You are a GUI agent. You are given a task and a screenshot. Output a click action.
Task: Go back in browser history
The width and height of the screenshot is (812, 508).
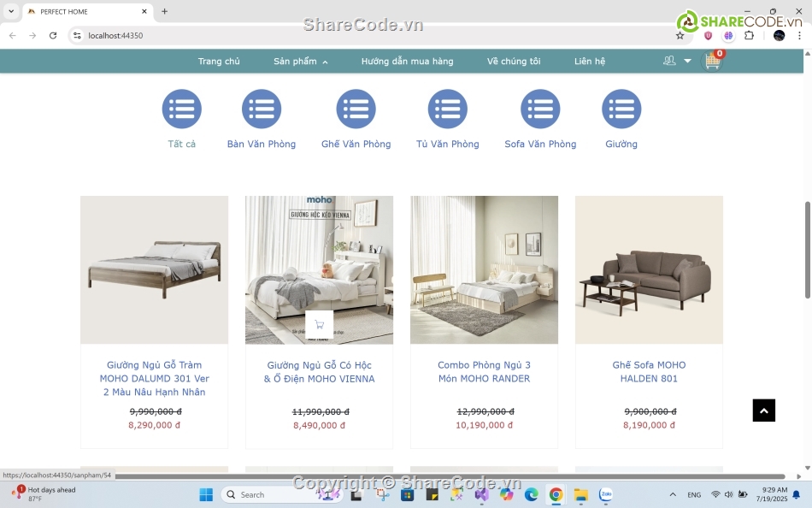[13, 35]
